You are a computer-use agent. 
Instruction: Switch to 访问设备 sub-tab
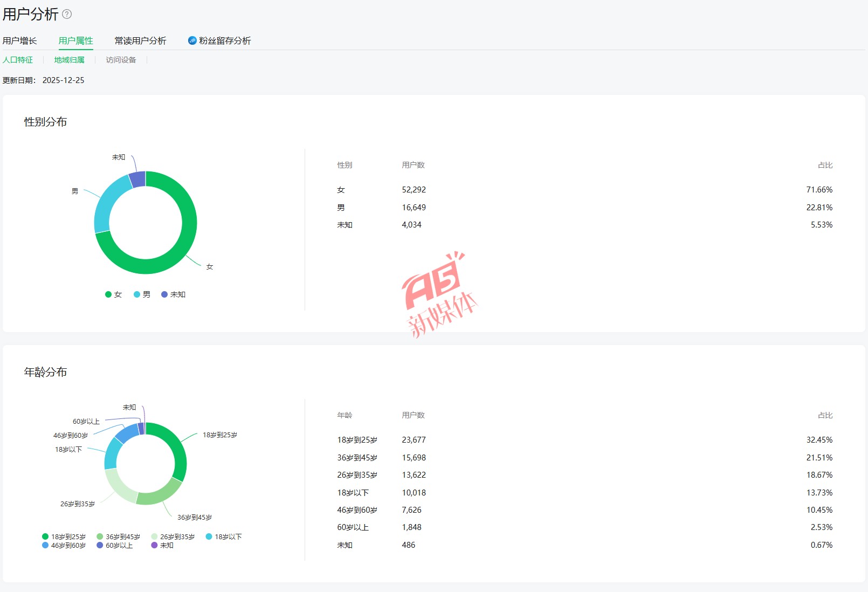point(121,60)
